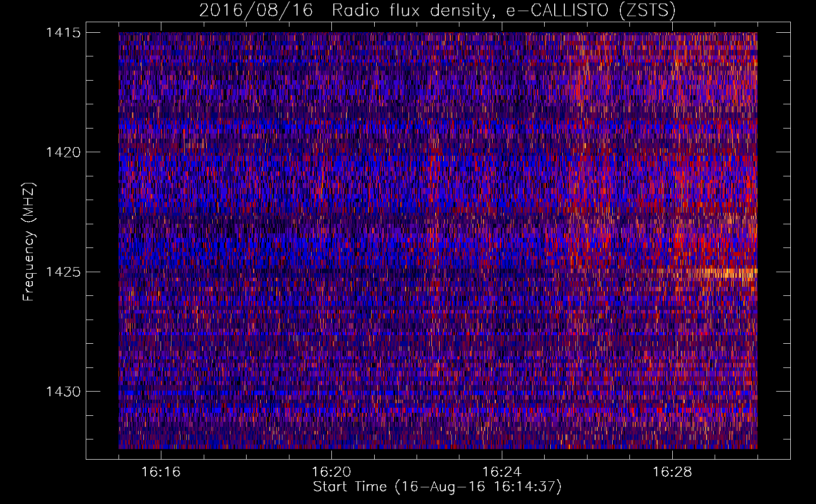Click the 'Start Time (16-Aug-16 16:14:37)' label
The height and width of the screenshot is (504, 816).
pyautogui.click(x=437, y=487)
